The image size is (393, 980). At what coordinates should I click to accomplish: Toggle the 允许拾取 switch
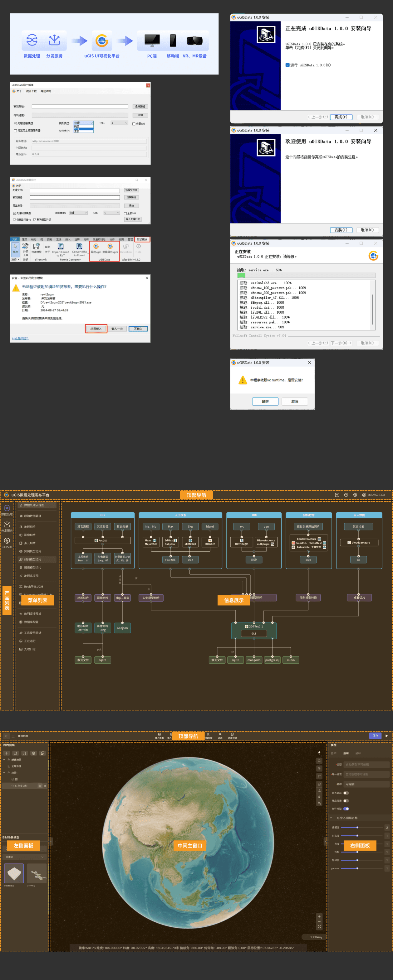346,809
